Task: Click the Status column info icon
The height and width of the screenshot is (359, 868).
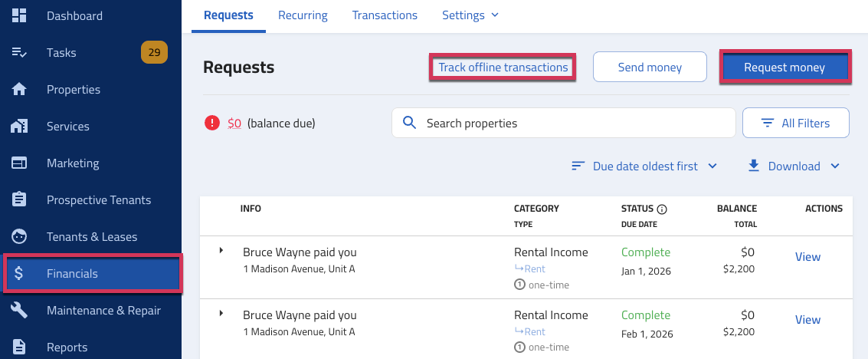Action: [x=661, y=209]
